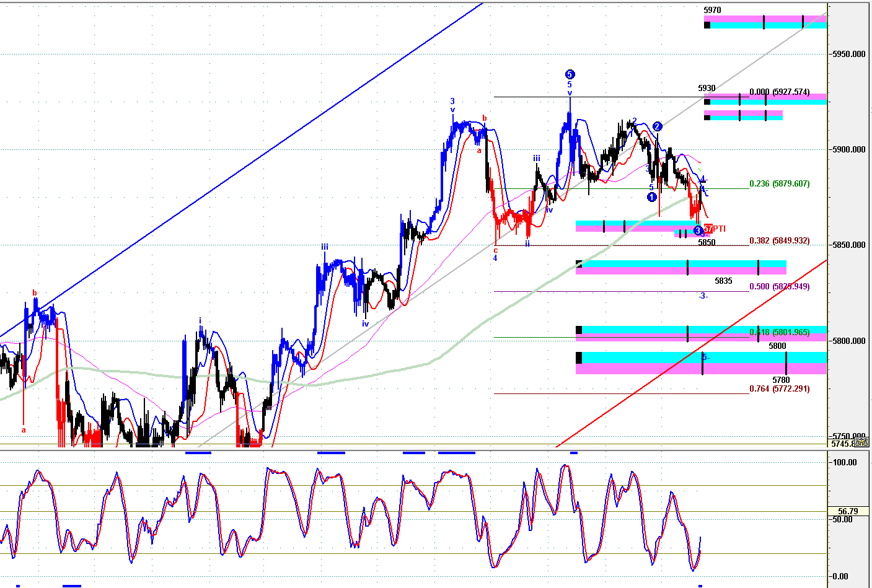Screen dimensions: 872x588
Task: Select the 5780 cyan-magenta target band
Action: point(701,363)
